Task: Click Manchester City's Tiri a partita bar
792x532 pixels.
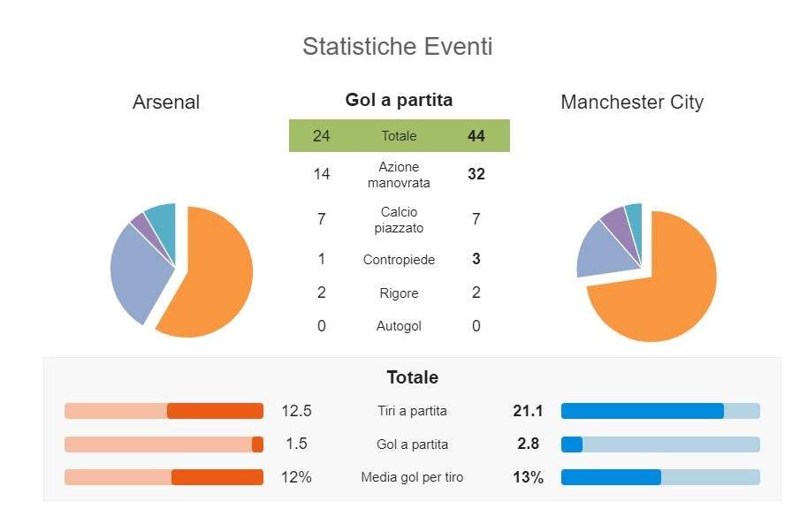Action: pos(660,411)
